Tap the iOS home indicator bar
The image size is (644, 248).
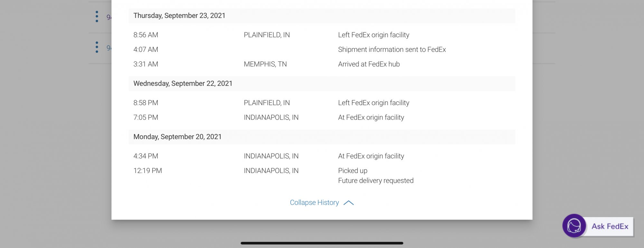pyautogui.click(x=322, y=243)
